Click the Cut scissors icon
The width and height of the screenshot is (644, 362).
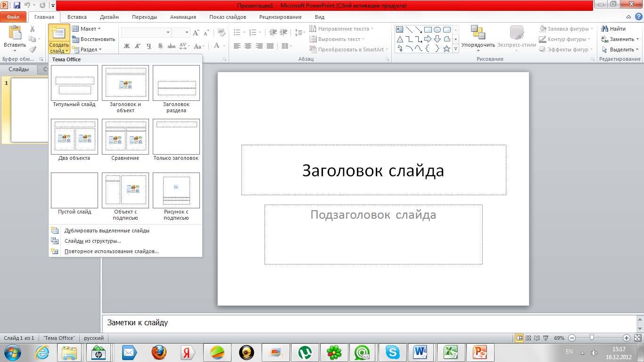pos(32,29)
